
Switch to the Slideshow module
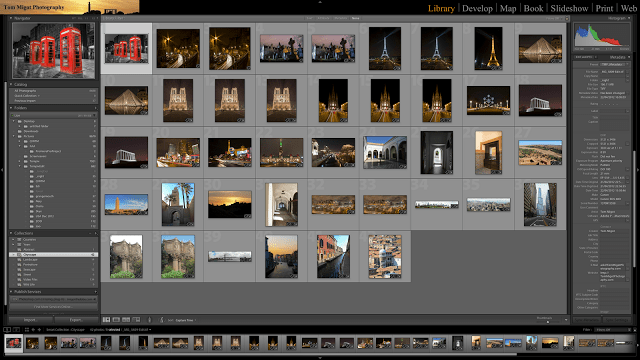[x=569, y=8]
